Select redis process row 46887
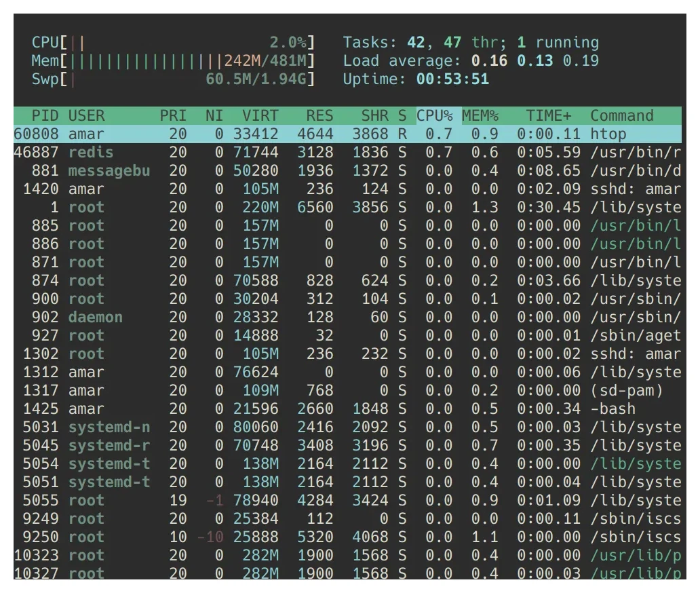The height and width of the screenshot is (593, 700). tap(347, 152)
